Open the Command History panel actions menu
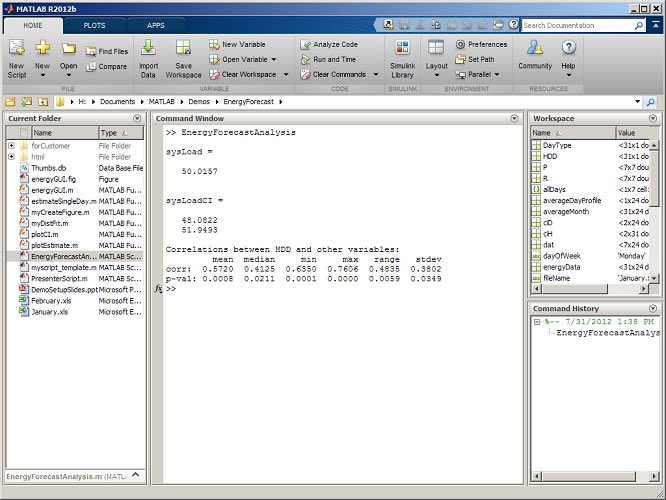The image size is (666, 500). 653,308
